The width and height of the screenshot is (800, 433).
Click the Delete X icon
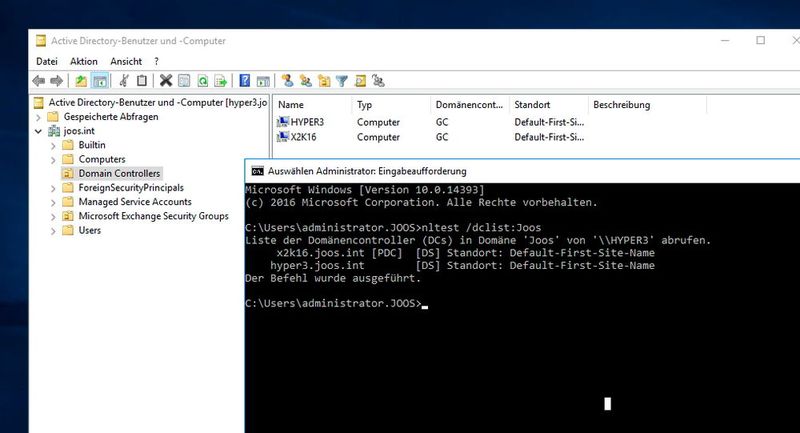tap(166, 81)
